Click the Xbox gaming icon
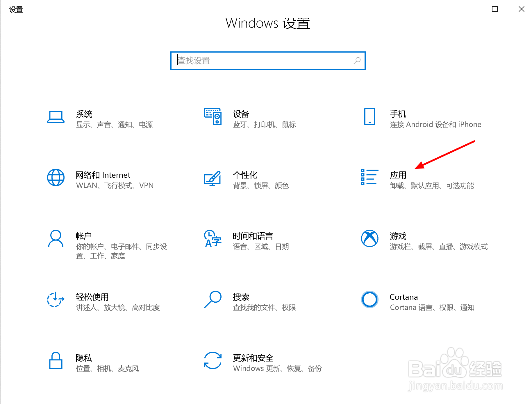The height and width of the screenshot is (404, 532). [x=369, y=238]
